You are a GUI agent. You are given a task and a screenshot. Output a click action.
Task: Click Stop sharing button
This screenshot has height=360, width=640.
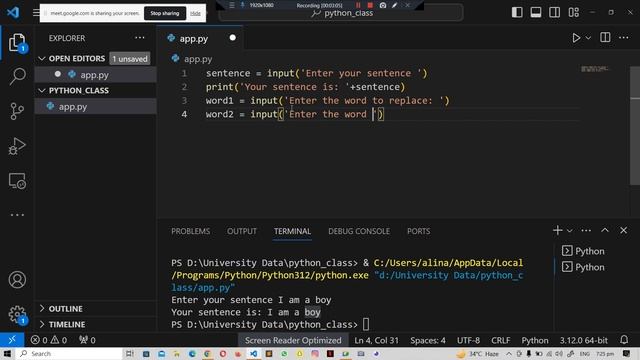point(164,13)
